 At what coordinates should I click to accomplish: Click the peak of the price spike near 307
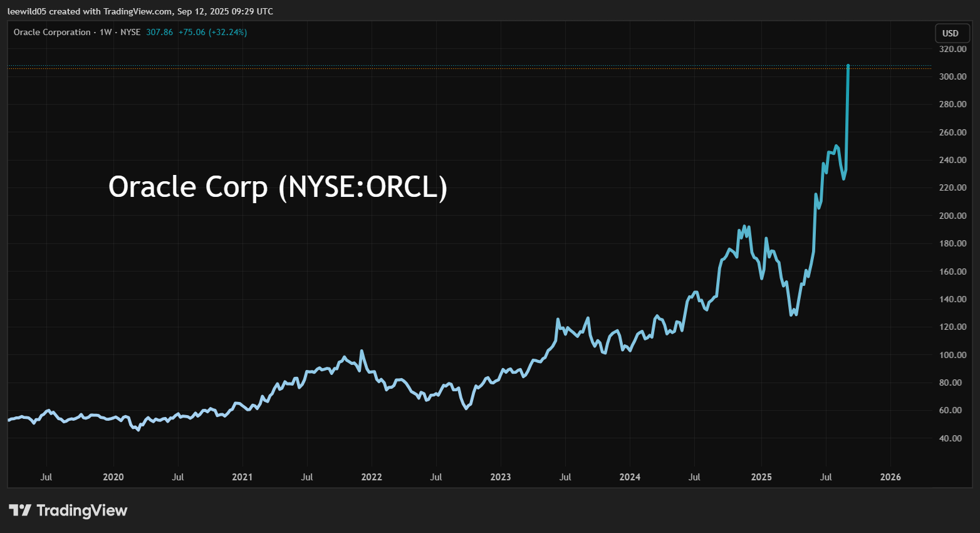[848, 65]
